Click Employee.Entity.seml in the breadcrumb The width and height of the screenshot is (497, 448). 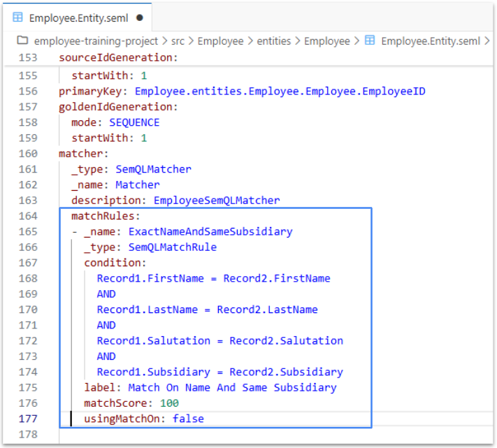[431, 41]
